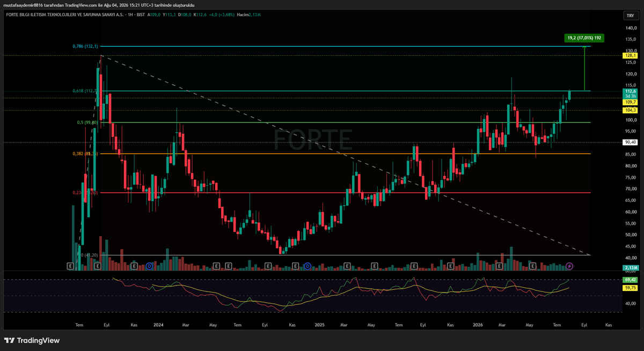Click the yellow RSI average value 59,75

click(x=630, y=288)
